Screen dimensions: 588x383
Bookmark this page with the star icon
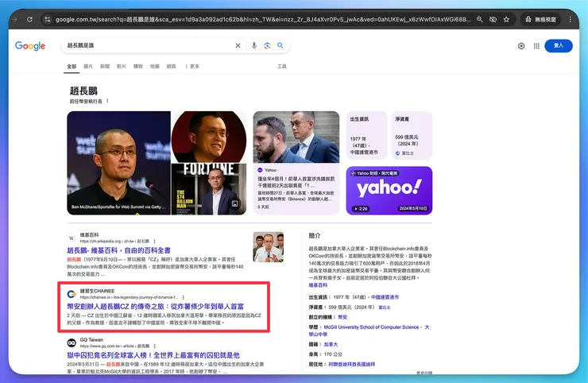point(506,19)
